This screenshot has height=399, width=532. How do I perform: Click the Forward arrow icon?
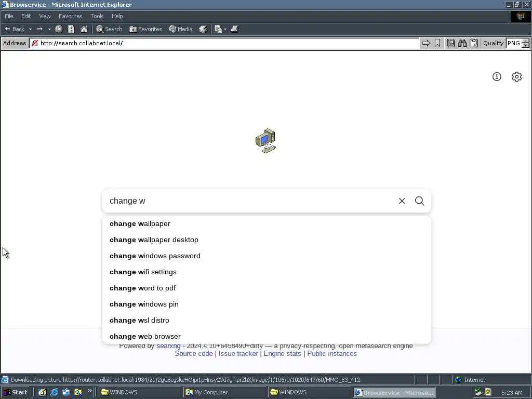pyautogui.click(x=39, y=29)
